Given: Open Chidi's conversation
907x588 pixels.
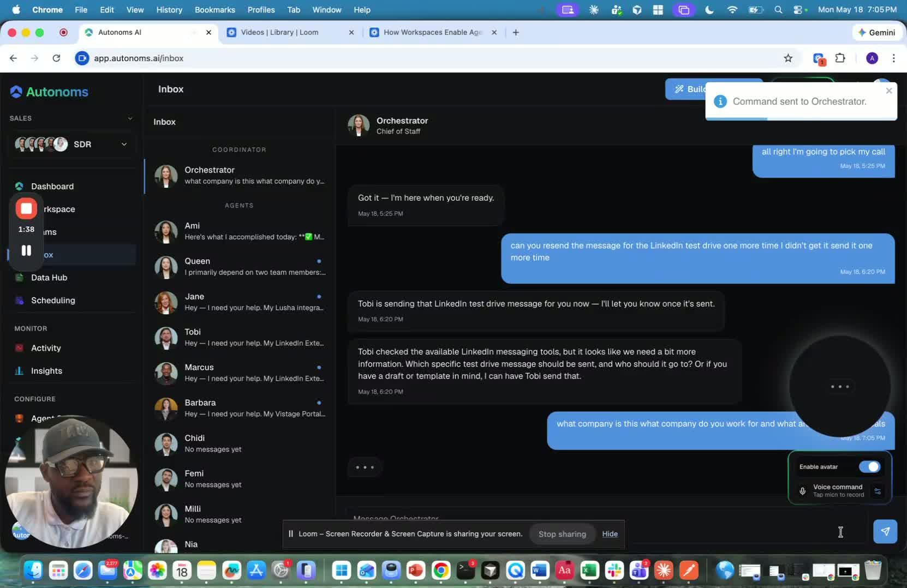Looking at the screenshot, I should [x=239, y=444].
